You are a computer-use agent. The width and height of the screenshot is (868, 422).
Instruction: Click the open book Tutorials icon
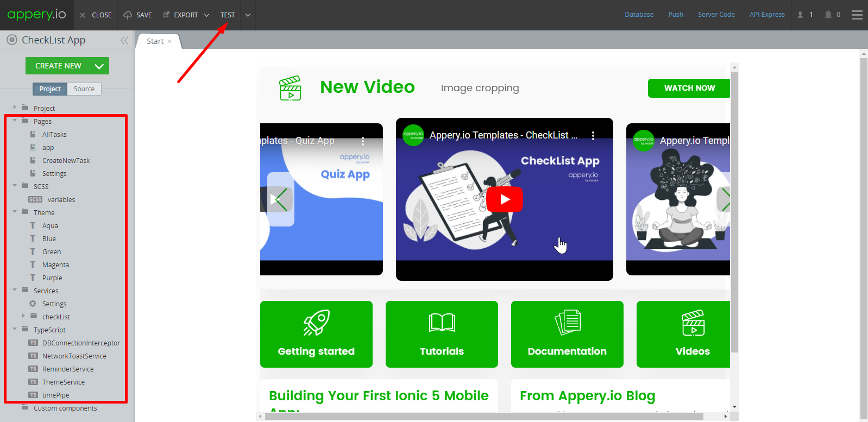tap(442, 323)
